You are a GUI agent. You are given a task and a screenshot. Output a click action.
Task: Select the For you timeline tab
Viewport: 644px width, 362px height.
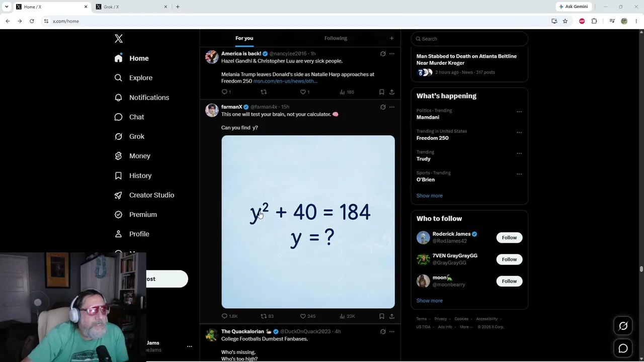coord(244,38)
